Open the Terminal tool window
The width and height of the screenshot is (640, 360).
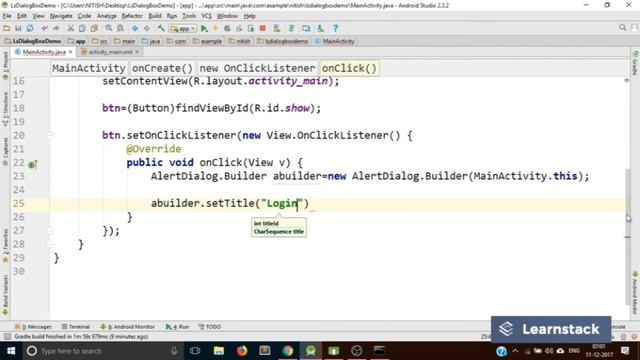(76, 327)
